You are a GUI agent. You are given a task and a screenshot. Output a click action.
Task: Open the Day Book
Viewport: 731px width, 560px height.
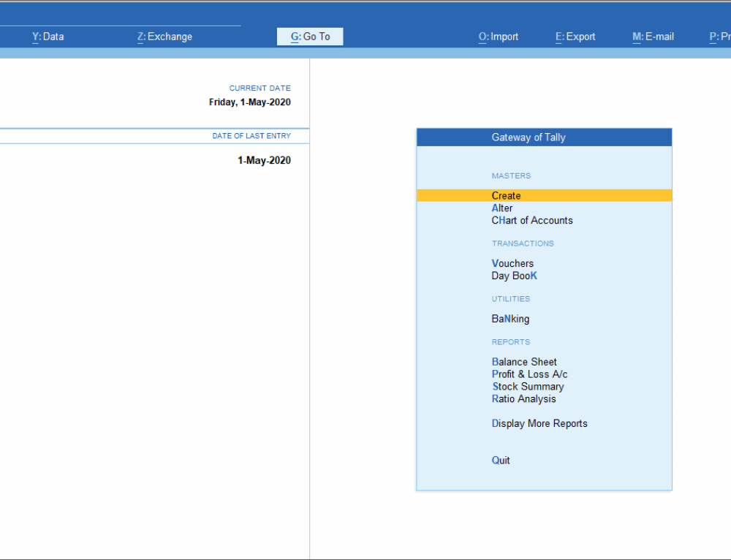[514, 276]
